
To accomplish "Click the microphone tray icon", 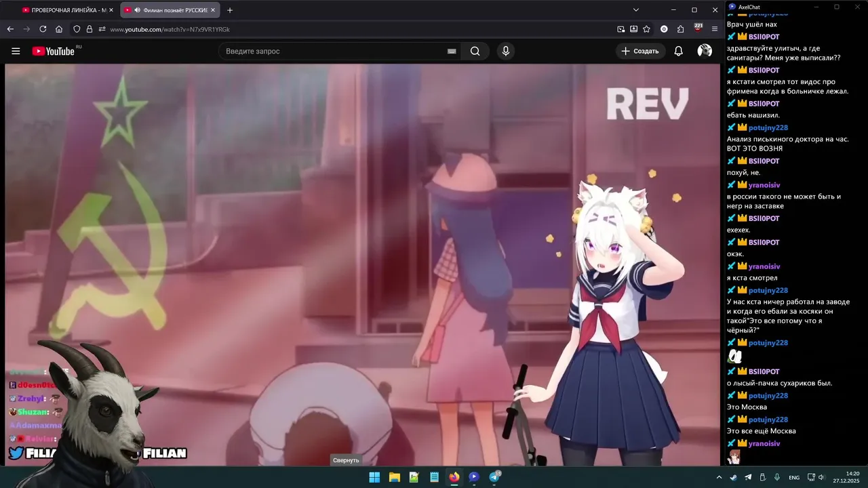I will (777, 477).
